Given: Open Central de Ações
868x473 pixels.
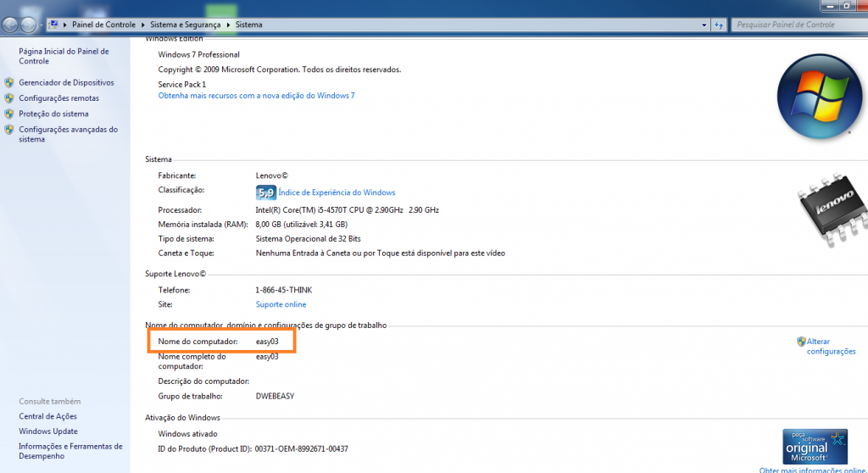Looking at the screenshot, I should 47,416.
